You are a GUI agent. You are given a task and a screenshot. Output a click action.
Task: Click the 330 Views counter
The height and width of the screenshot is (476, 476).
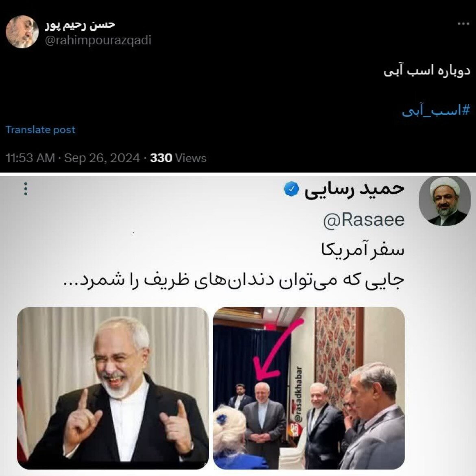[178, 158]
